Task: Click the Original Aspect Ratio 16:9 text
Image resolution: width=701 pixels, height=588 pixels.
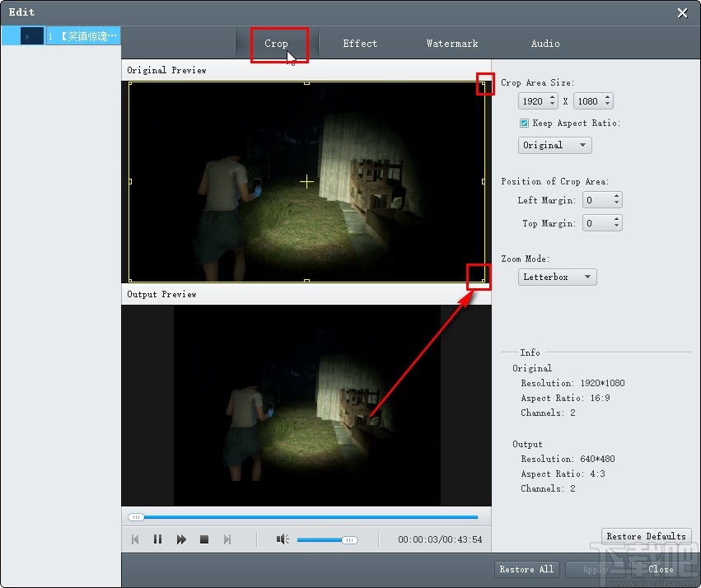Action: coord(565,398)
